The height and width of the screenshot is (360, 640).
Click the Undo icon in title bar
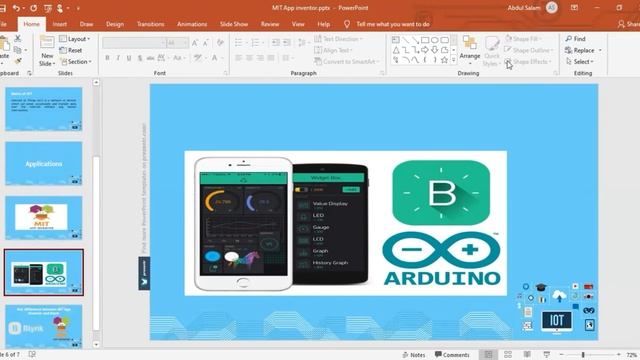16,8
